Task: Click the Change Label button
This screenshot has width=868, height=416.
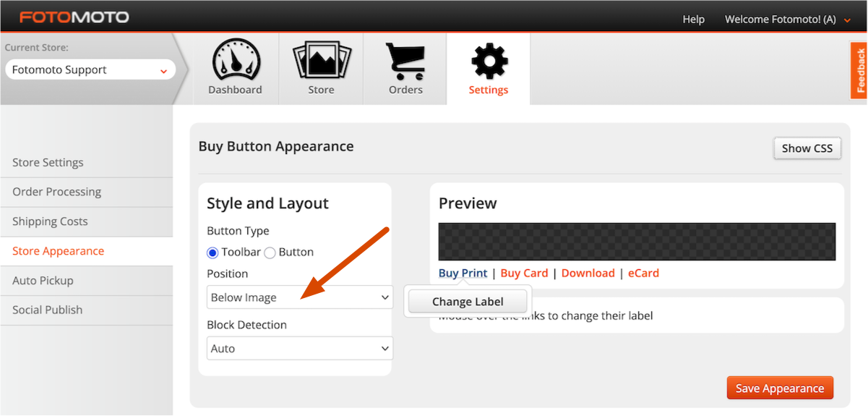Action: pos(468,302)
